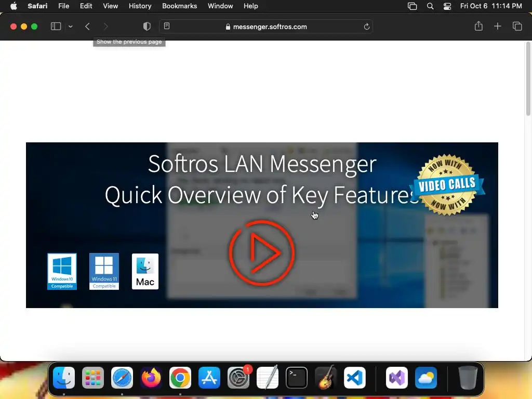This screenshot has height=399, width=532.
Task: Open Stage Manager from the menu bar
Action: [412, 6]
